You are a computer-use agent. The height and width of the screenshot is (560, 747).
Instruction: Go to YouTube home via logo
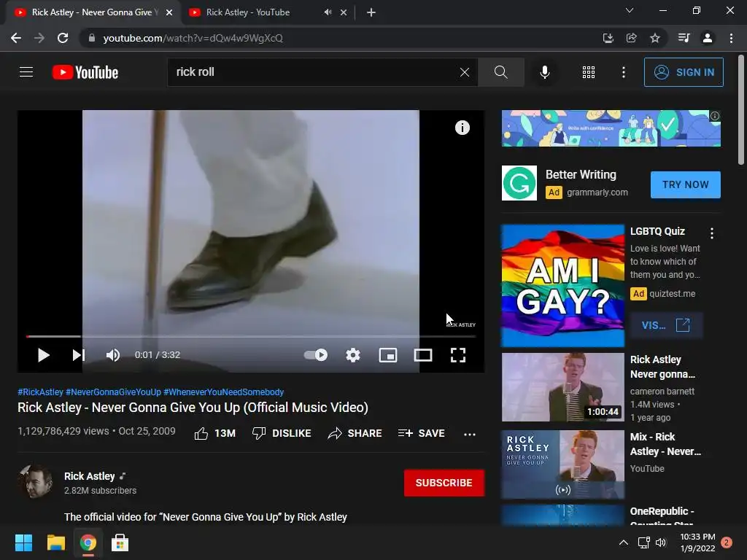coord(85,72)
